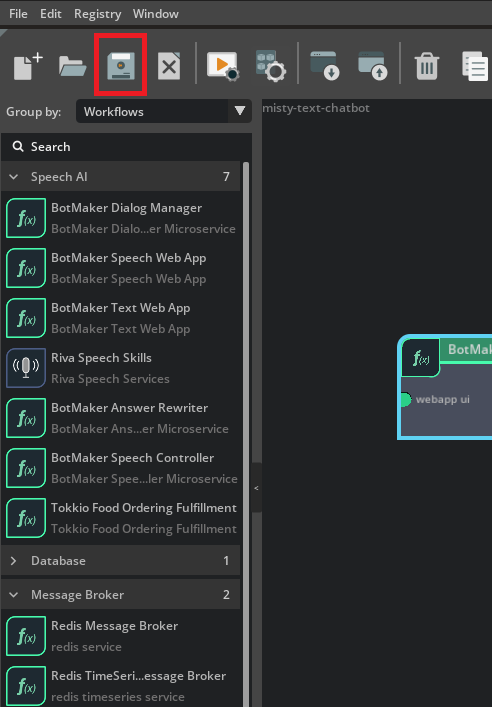492x707 pixels.
Task: Click into the Search components field
Action: pyautogui.click(x=126, y=147)
